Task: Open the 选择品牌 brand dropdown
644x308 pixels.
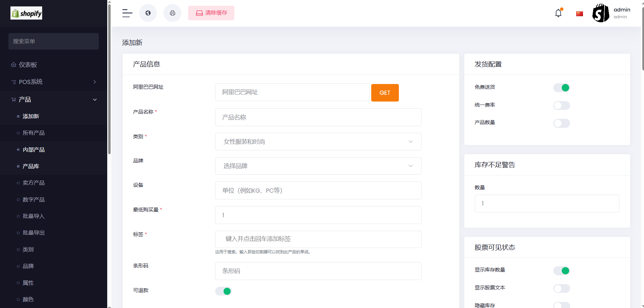Action: point(318,166)
